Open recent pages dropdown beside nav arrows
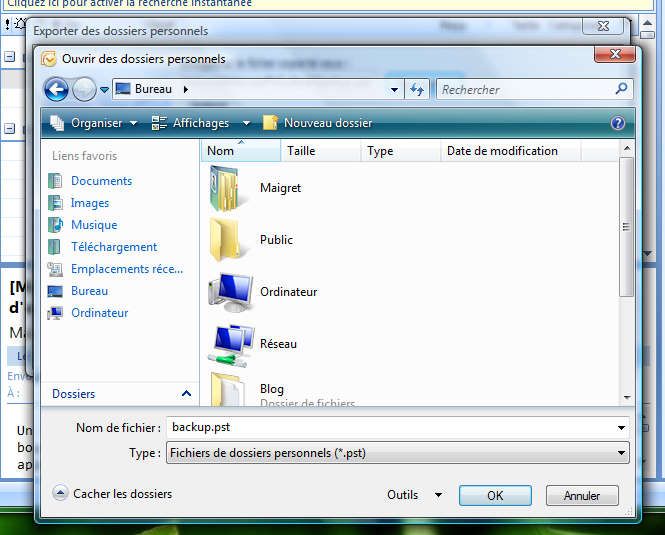The height and width of the screenshot is (535, 665). [104, 90]
